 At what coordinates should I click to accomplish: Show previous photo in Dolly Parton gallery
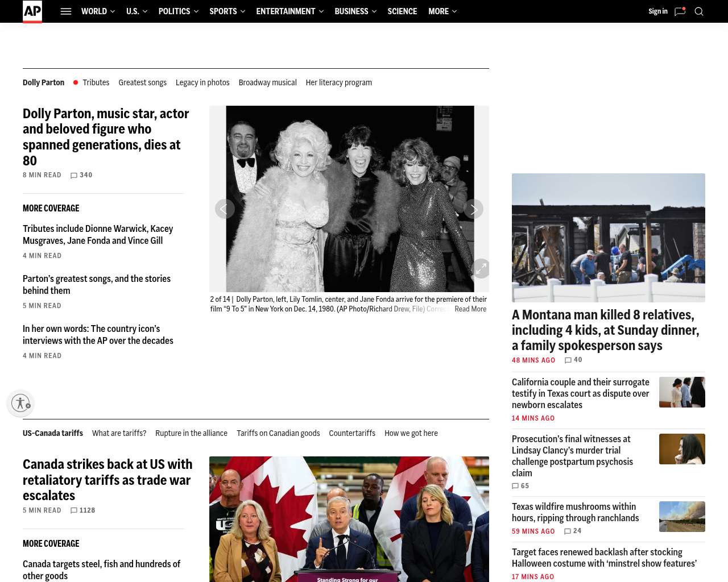(225, 209)
